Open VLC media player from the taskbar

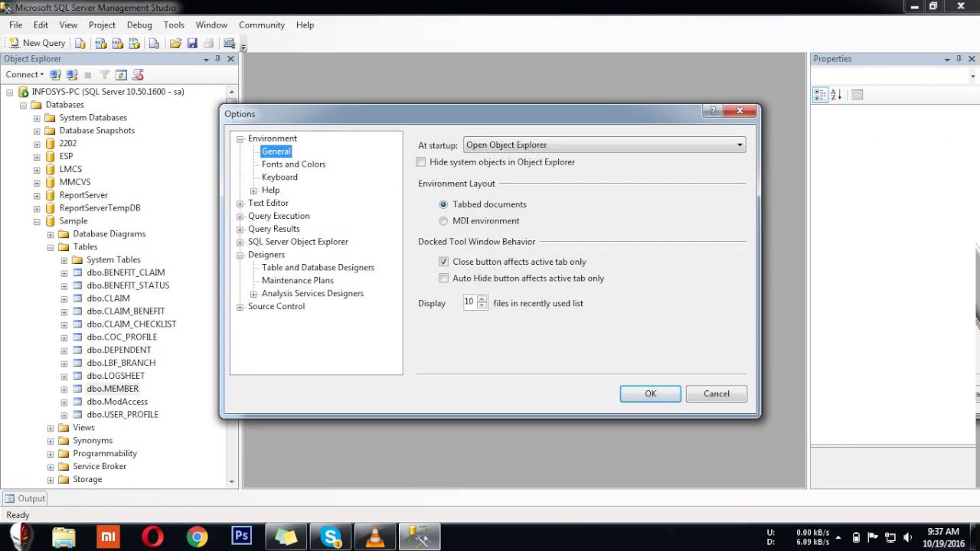[375, 537]
